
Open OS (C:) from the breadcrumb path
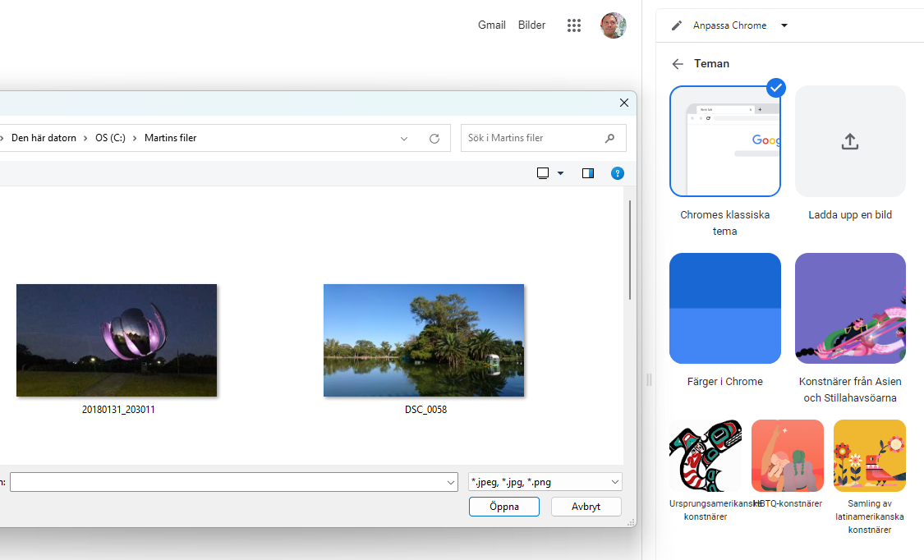pyautogui.click(x=110, y=138)
